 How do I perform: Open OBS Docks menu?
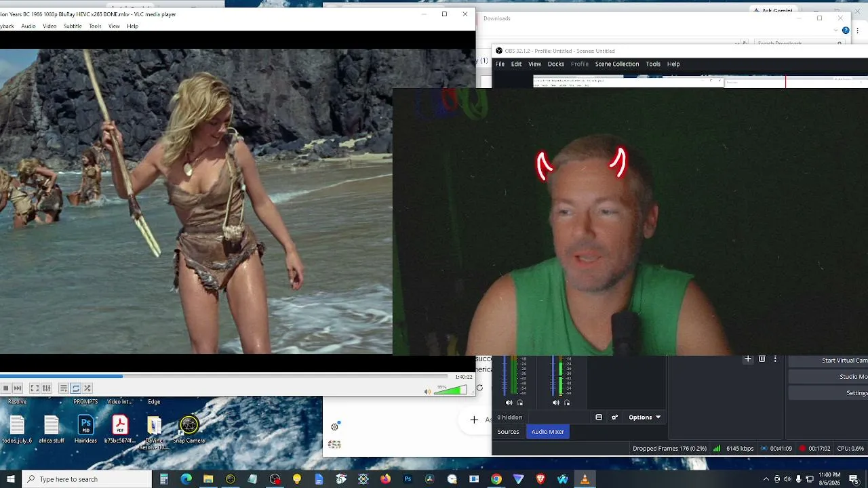[555, 64]
